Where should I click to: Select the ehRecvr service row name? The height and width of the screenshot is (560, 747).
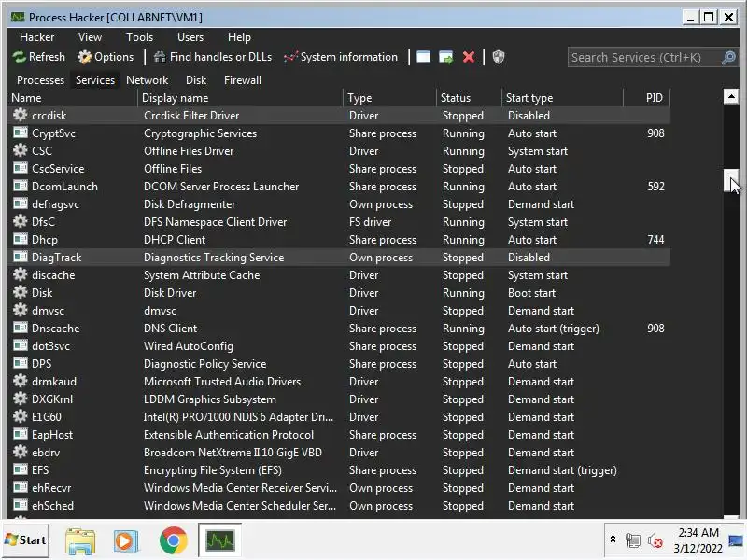(x=51, y=488)
